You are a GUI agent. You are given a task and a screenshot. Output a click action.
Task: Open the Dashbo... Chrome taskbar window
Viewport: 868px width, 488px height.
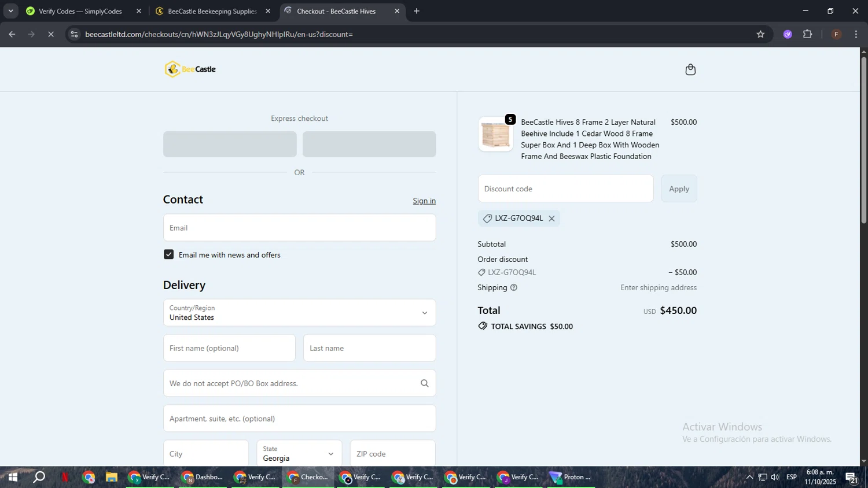pyautogui.click(x=203, y=477)
